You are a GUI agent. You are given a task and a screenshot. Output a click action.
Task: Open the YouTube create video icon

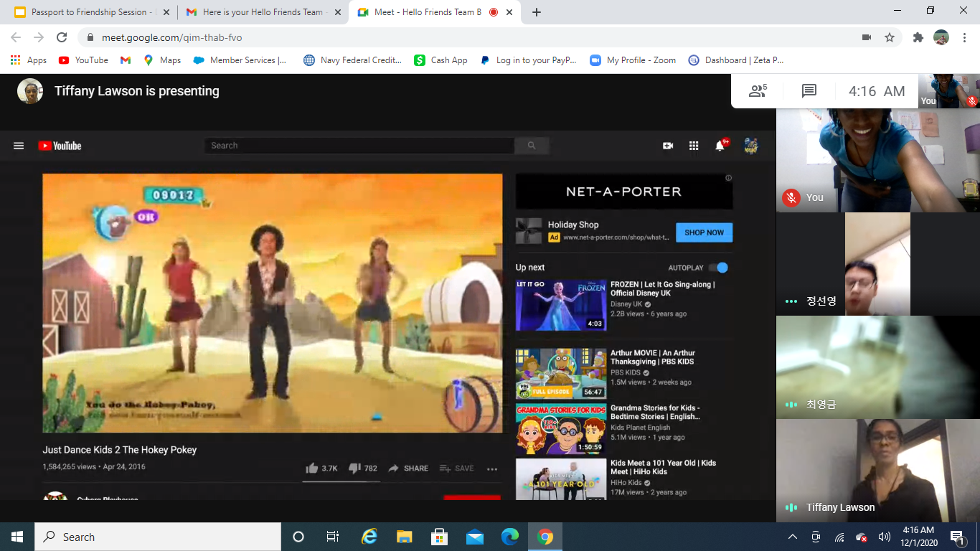tap(668, 146)
